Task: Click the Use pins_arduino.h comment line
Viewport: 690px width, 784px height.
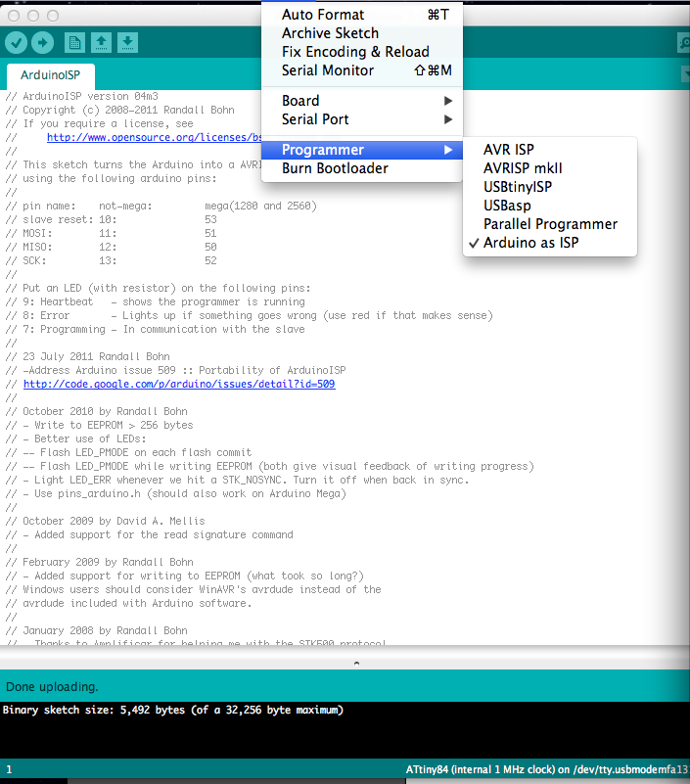Action: tap(175, 493)
